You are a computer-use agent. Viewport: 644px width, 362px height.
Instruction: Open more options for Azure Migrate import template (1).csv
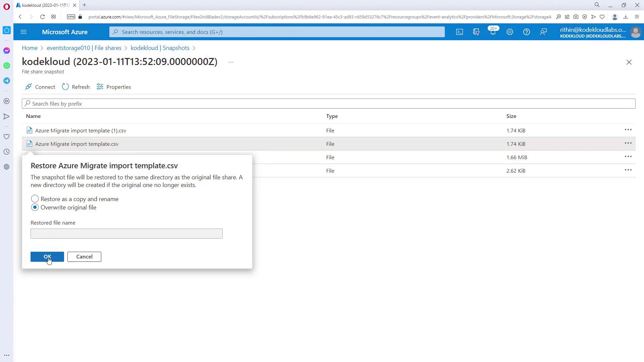tap(628, 130)
